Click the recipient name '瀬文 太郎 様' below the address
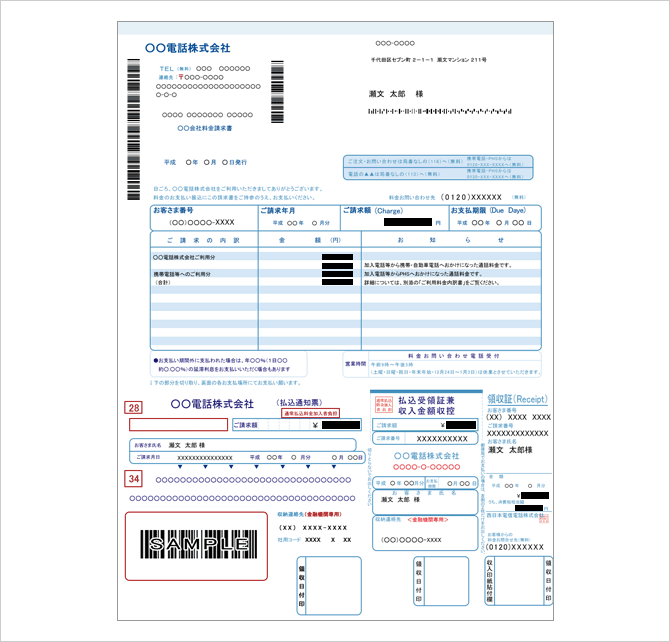Image resolution: width=670 pixels, height=642 pixels. coord(396,94)
